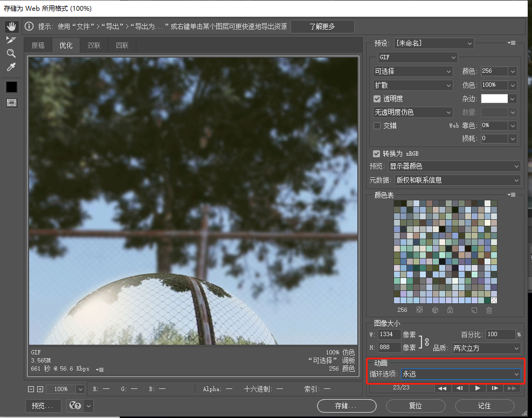Image resolution: width=532 pixels, height=418 pixels.
Task: Switch to the 优化 tab
Action: (x=66, y=45)
